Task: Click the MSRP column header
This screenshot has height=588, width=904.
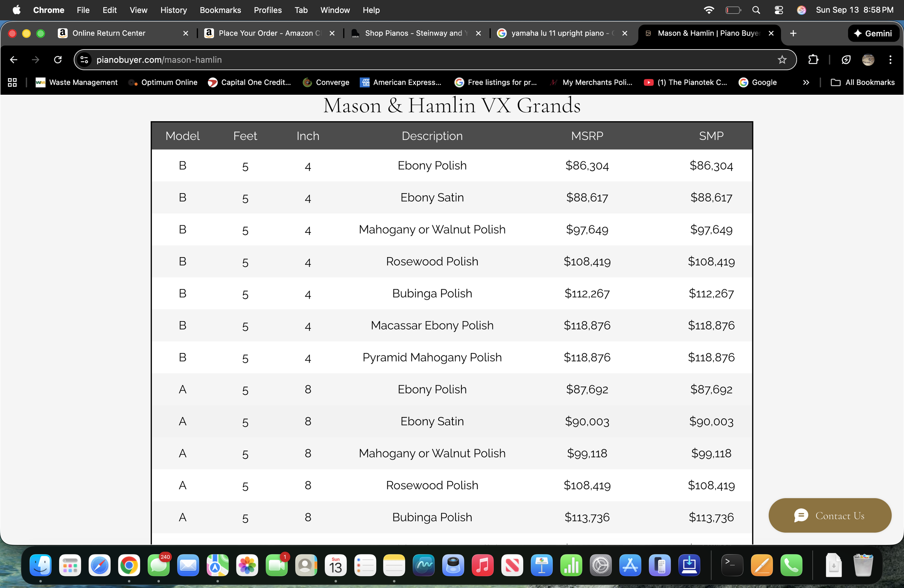Action: [x=587, y=136]
